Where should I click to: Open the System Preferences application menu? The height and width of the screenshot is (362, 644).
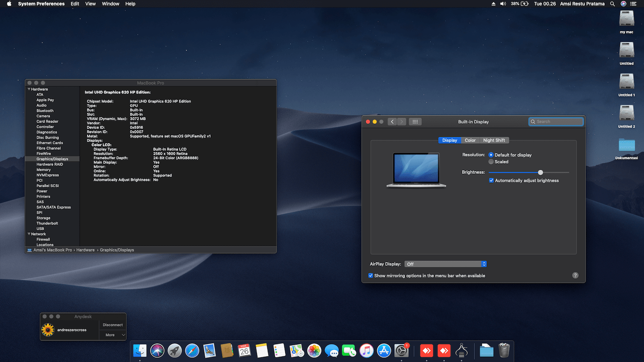(41, 4)
